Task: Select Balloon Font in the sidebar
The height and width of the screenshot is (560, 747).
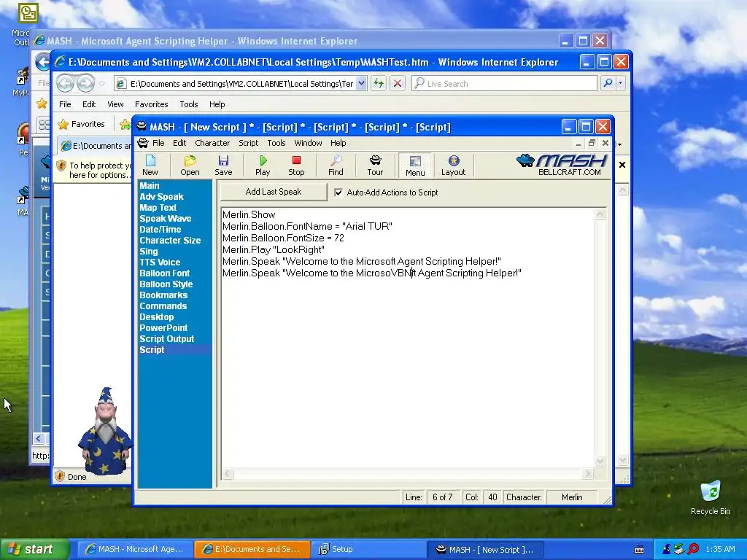Action: click(x=164, y=273)
